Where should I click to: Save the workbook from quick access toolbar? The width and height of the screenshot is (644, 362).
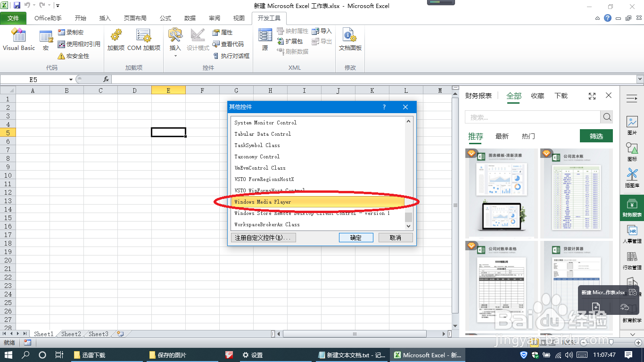pyautogui.click(x=17, y=6)
